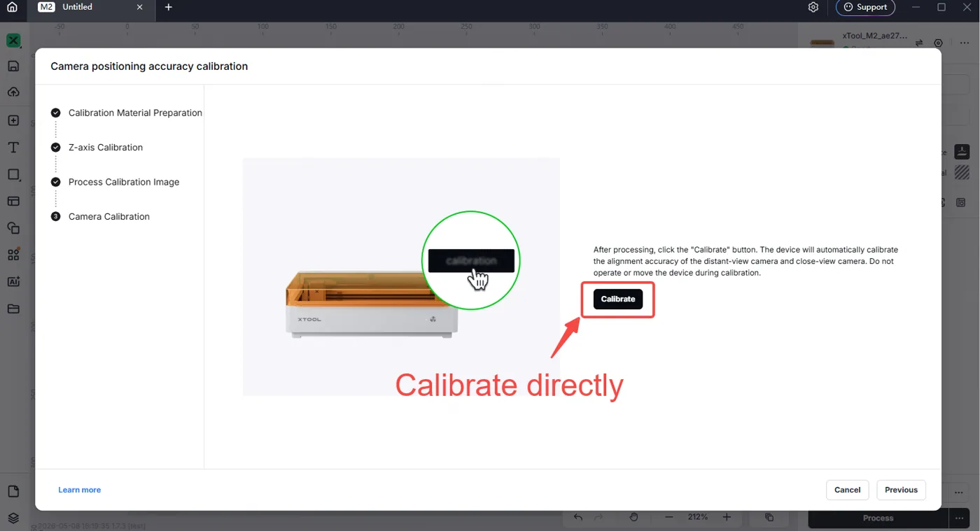
Task: Select the Shape tool in sidebar
Action: 13,174
